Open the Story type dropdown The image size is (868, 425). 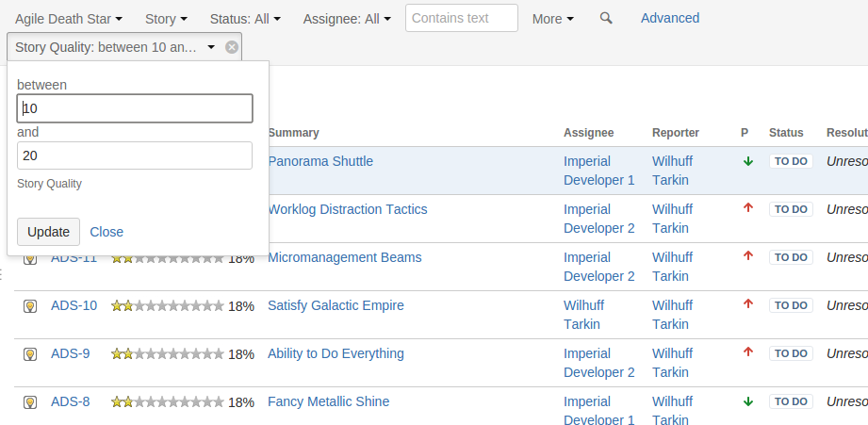[x=166, y=19]
